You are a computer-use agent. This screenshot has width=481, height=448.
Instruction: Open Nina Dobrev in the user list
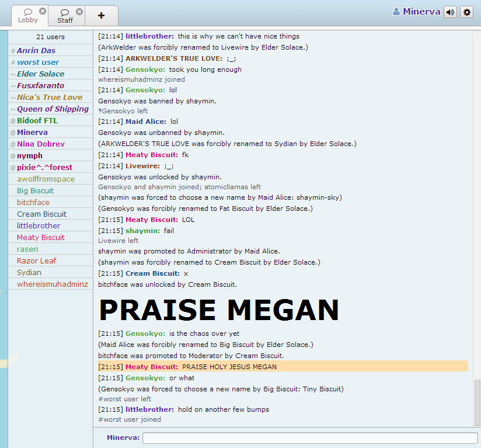click(51, 144)
